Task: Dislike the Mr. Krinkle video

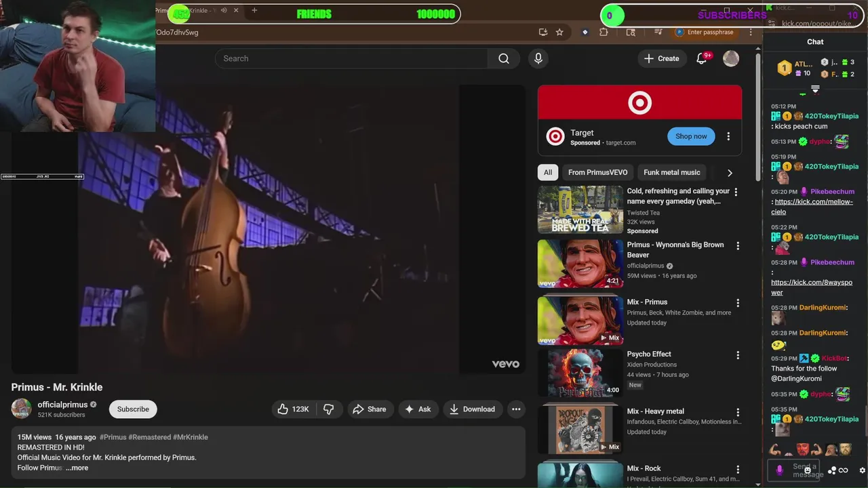Action: (x=329, y=409)
